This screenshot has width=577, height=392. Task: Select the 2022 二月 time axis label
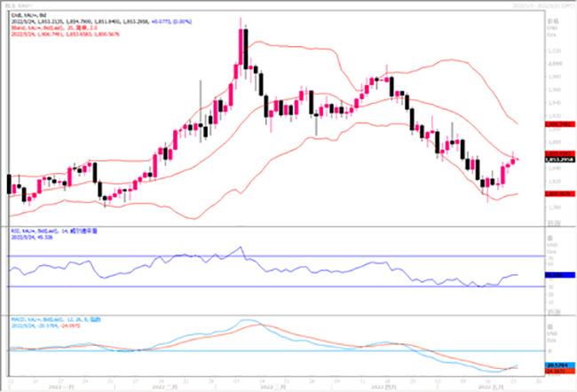(x=169, y=388)
